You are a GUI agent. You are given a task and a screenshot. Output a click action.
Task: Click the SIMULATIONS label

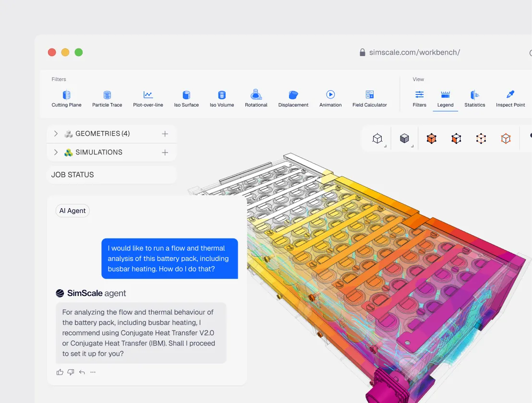(x=99, y=152)
